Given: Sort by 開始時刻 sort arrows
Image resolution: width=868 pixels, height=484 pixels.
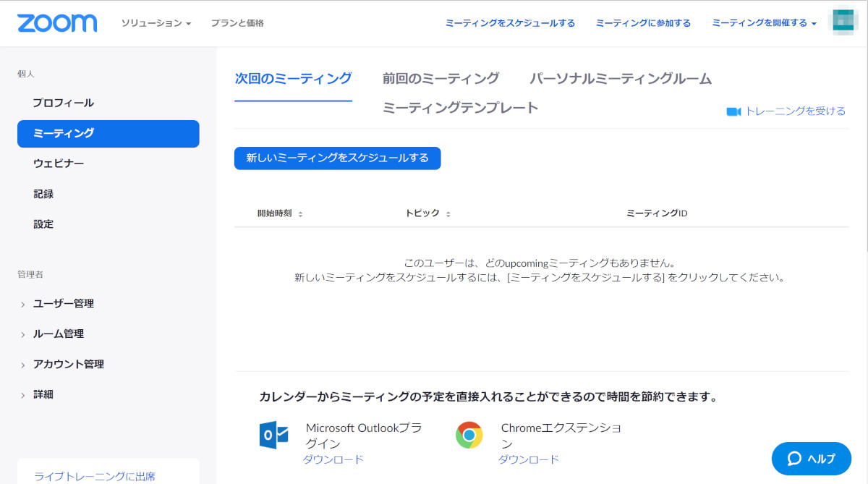Looking at the screenshot, I should [x=300, y=214].
